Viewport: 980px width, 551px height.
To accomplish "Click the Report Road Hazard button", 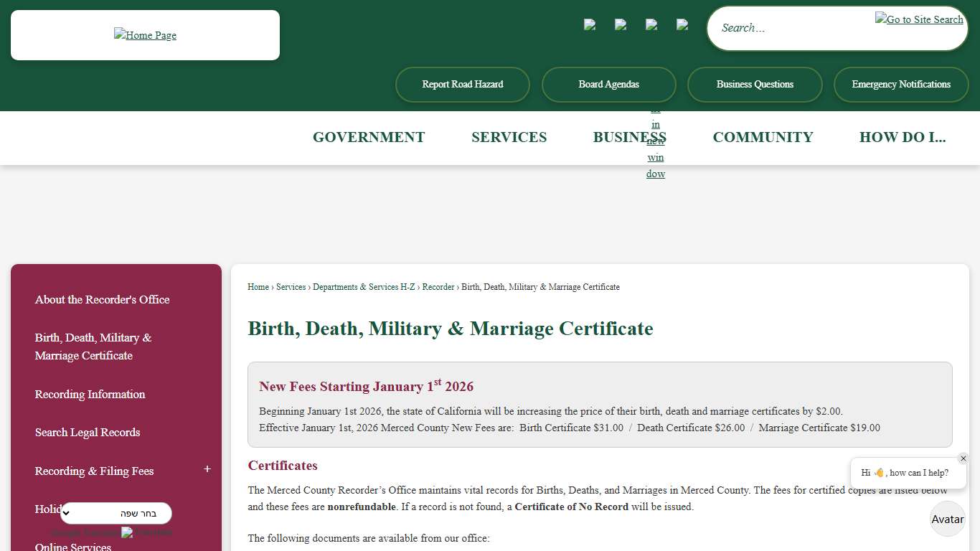I will coord(462,84).
